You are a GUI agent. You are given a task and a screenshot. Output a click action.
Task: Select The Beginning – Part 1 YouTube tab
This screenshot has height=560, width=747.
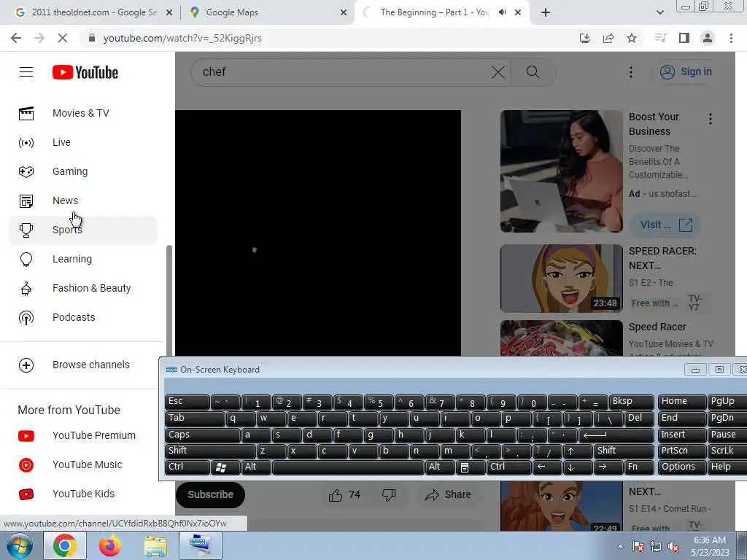click(433, 12)
